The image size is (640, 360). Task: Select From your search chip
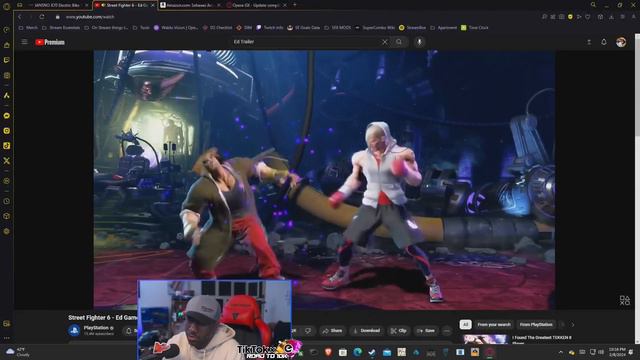(x=494, y=324)
